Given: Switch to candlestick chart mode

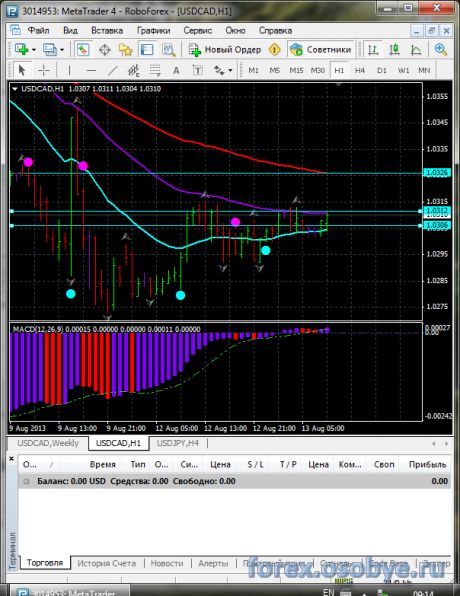Looking at the screenshot, I should click(x=394, y=49).
